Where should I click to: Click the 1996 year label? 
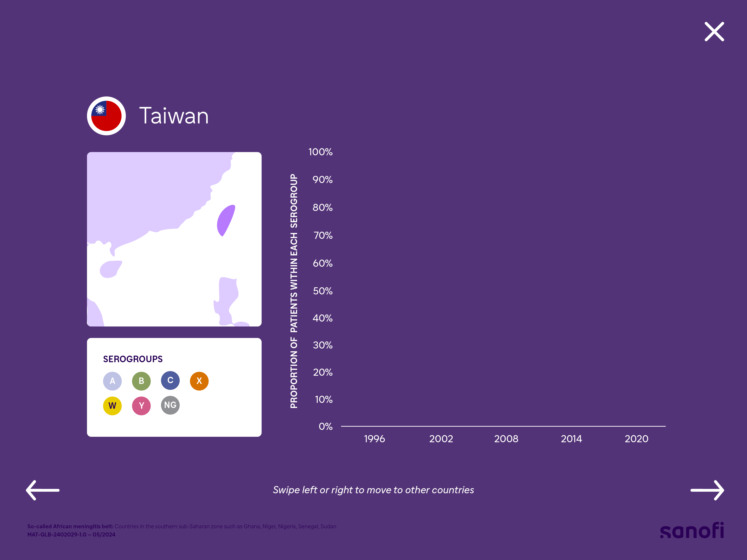[x=374, y=439]
